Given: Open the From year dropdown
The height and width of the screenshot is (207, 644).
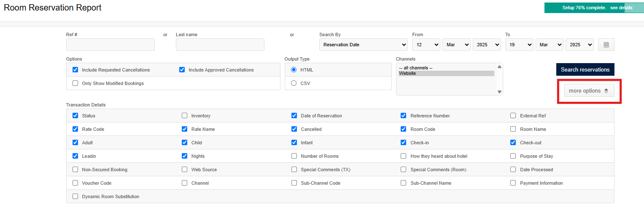Looking at the screenshot, I should point(487,45).
